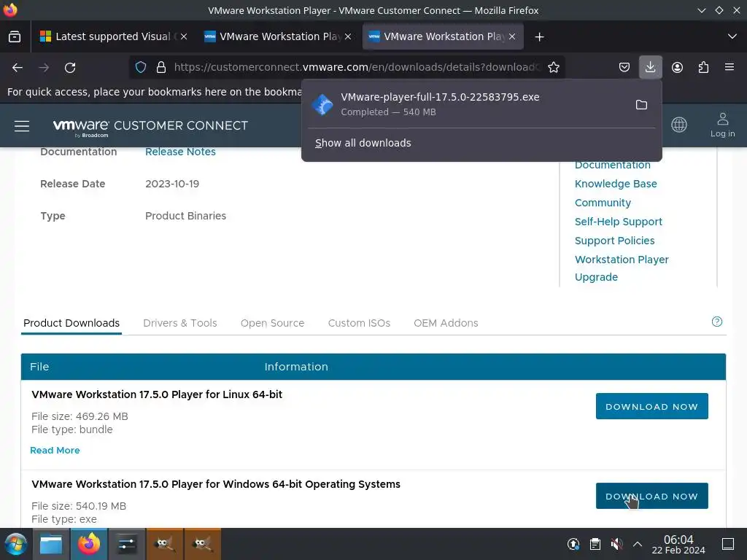Viewport: 747px width, 560px height.
Task: Open system settings taskbar icon
Action: click(x=127, y=544)
